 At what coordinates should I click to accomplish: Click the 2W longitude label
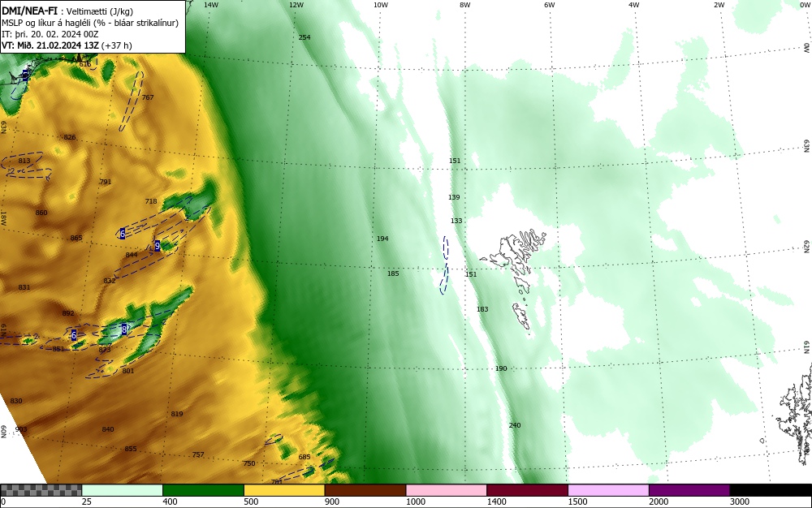pos(719,5)
